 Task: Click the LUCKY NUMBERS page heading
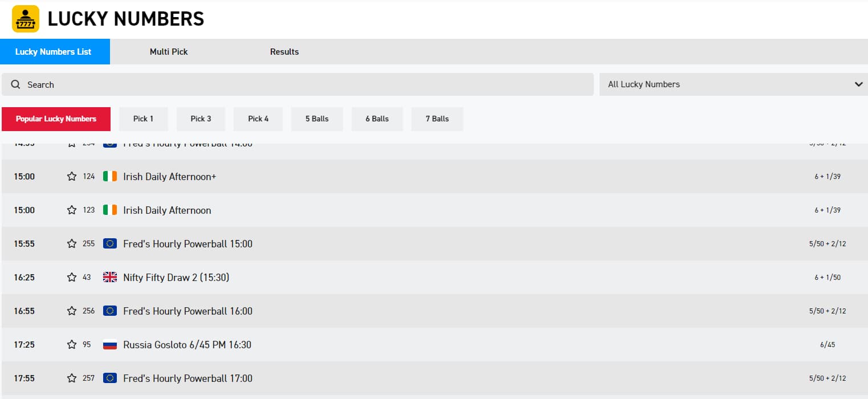point(126,19)
